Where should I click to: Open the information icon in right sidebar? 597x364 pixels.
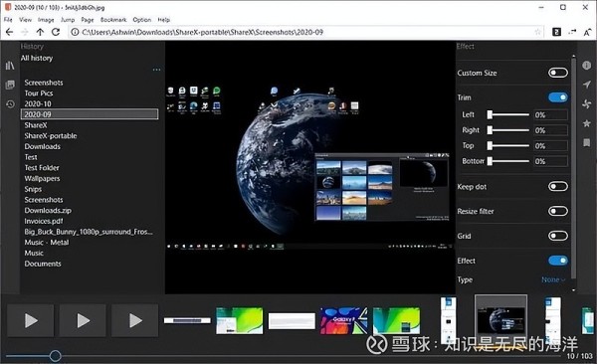pyautogui.click(x=586, y=65)
